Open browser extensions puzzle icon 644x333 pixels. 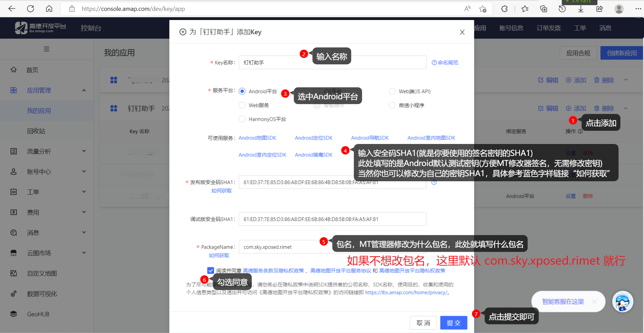(505, 9)
